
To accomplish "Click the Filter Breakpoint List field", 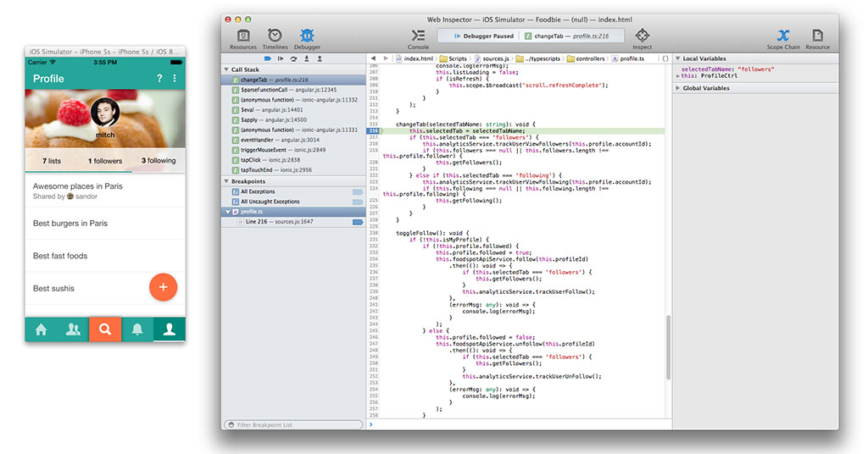I will (292, 424).
